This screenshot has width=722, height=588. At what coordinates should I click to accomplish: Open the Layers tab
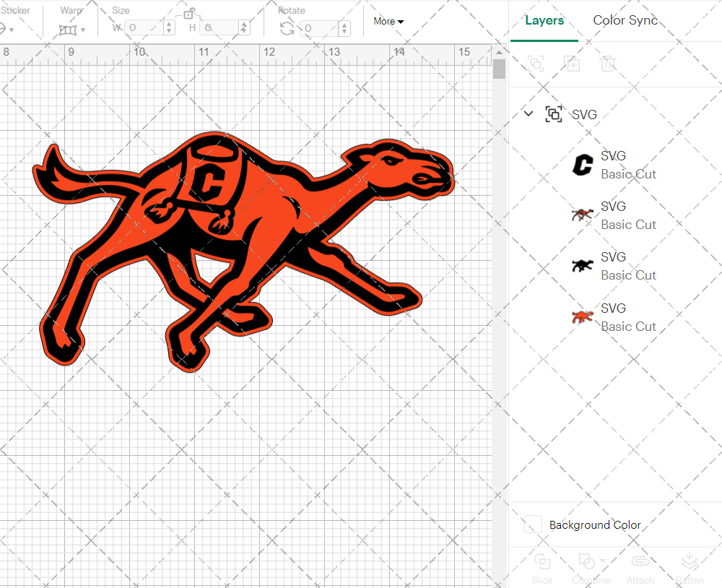click(545, 20)
